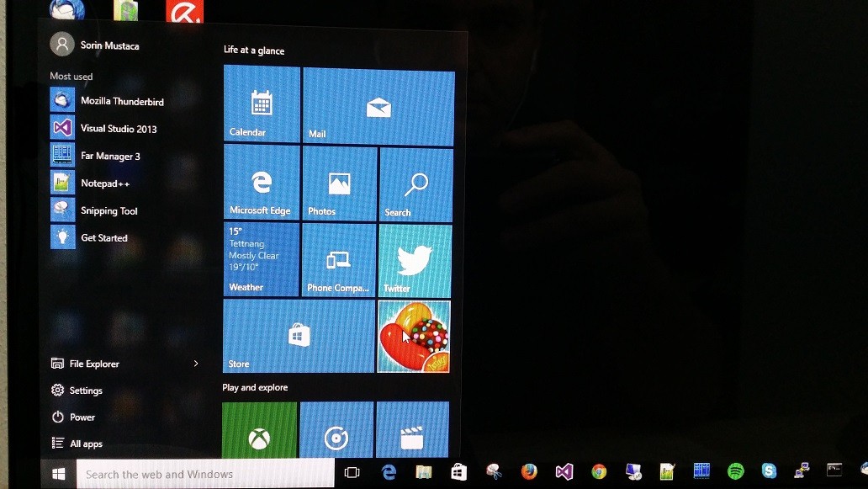Click the Search tile
This screenshot has height=489, width=868.
tap(415, 185)
